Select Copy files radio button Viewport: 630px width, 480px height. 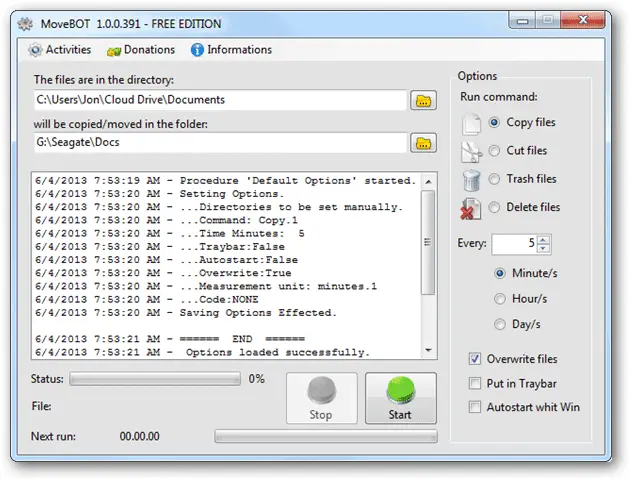coord(494,122)
